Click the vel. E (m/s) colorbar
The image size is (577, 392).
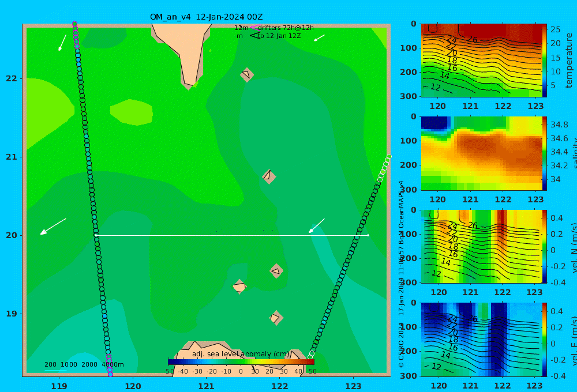[x=545, y=340]
